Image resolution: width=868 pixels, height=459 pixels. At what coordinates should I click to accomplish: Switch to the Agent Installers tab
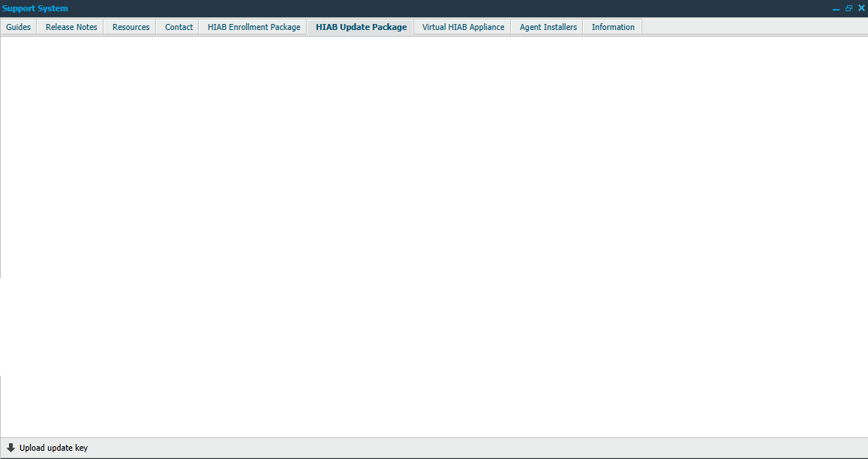point(548,26)
